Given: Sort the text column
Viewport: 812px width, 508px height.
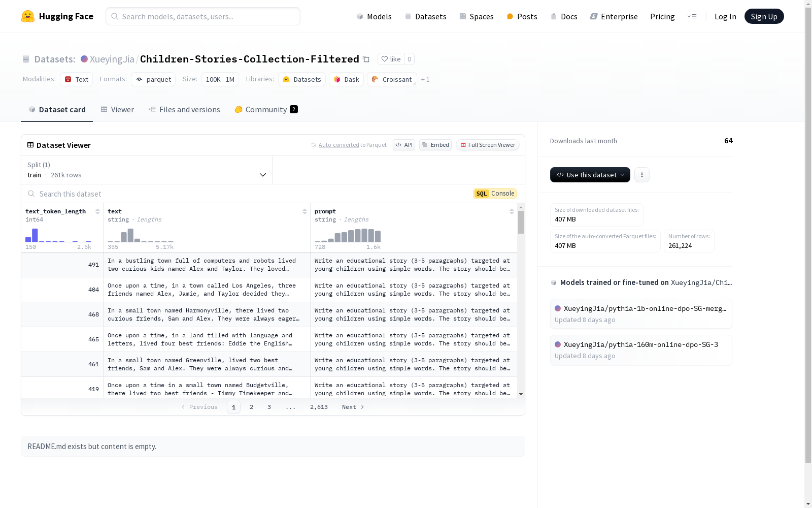Looking at the screenshot, I should pos(304,211).
